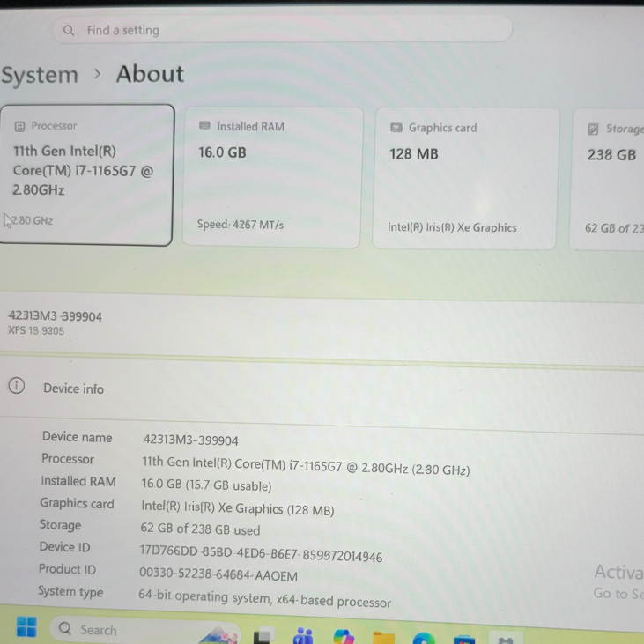Click the Product ID row label
The image size is (644, 644).
(67, 569)
